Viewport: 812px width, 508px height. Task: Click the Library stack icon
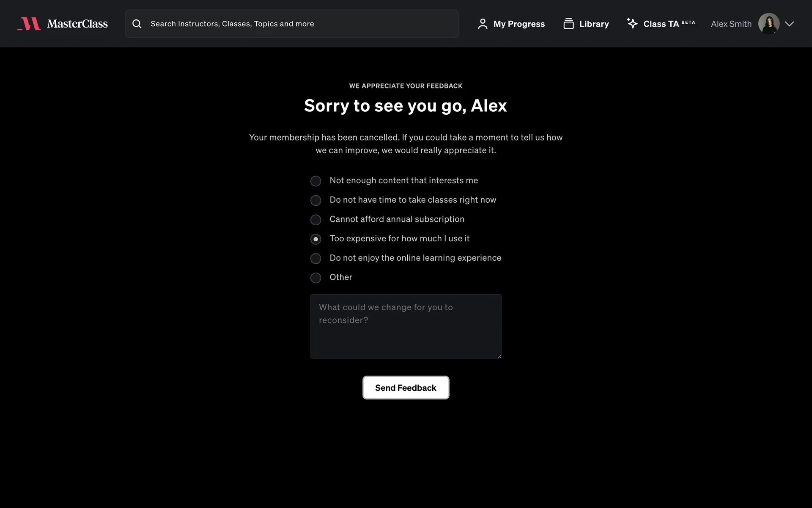pyautogui.click(x=569, y=24)
